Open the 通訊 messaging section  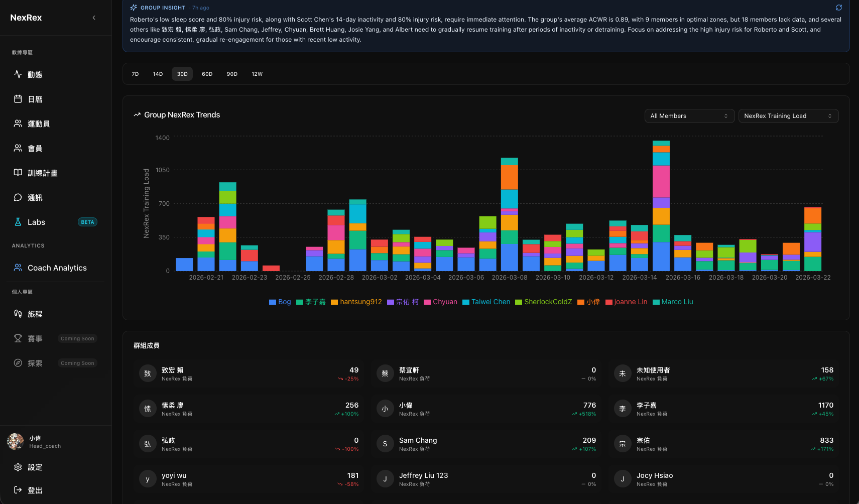(34, 197)
